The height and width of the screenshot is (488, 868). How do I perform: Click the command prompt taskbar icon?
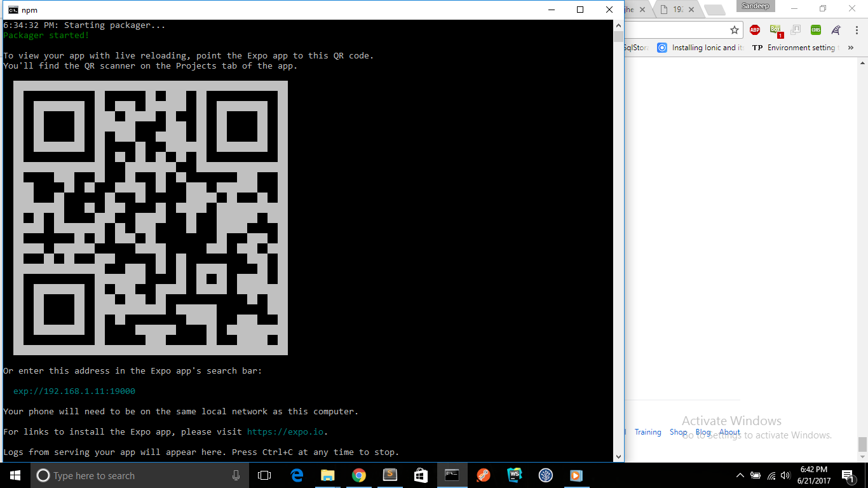pos(452,475)
